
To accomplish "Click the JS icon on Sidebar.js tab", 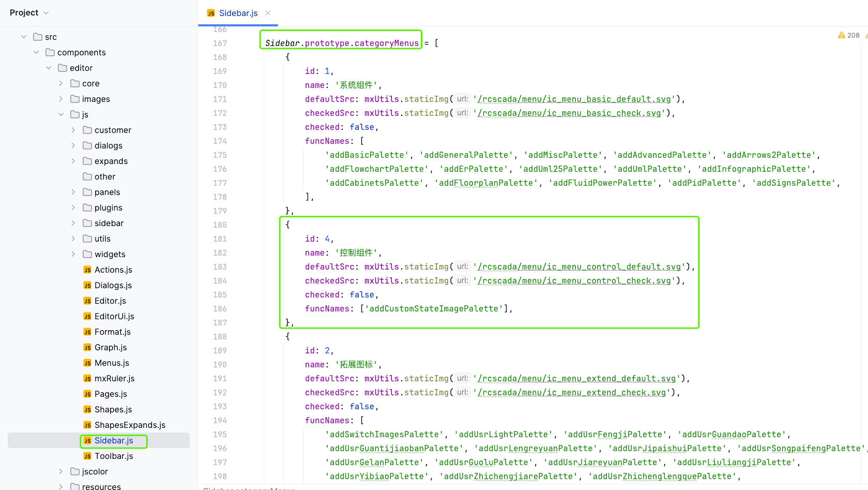I will (211, 13).
